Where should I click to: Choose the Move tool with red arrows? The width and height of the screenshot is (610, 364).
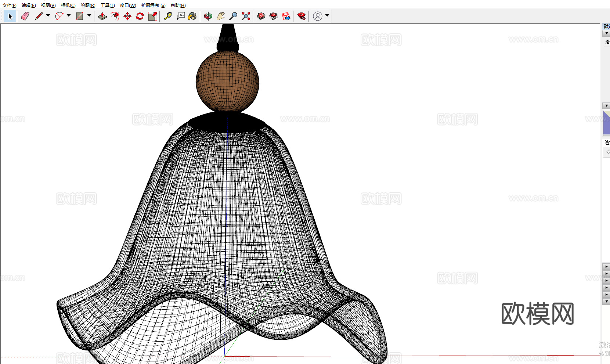point(127,16)
